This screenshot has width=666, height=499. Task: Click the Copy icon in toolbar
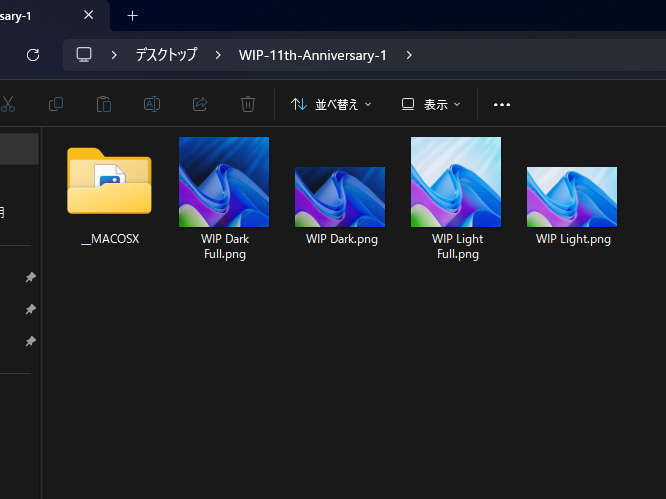(x=56, y=104)
